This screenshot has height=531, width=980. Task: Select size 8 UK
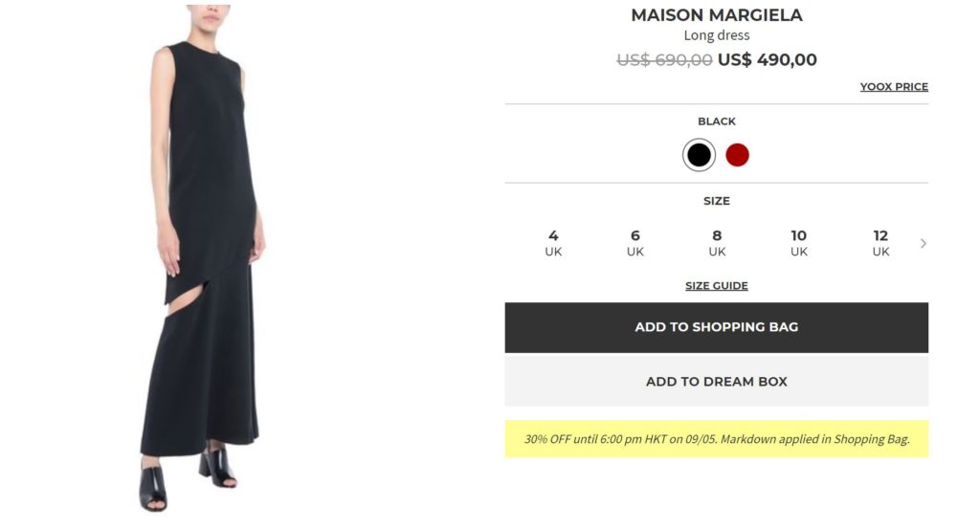pos(717,243)
